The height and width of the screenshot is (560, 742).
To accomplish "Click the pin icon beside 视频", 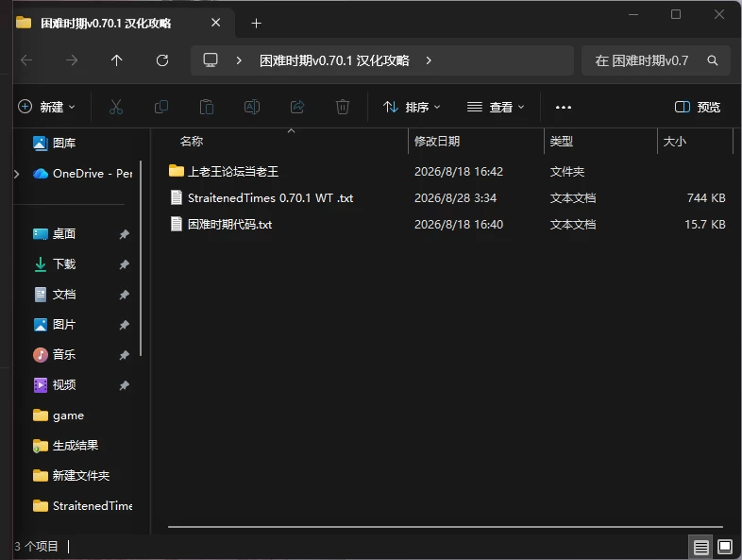I will pyautogui.click(x=124, y=385).
